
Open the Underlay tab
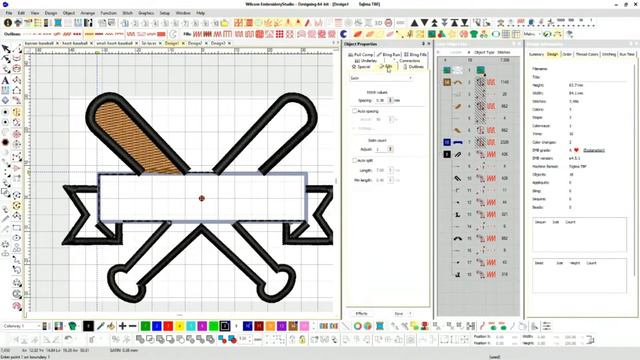(x=366, y=60)
